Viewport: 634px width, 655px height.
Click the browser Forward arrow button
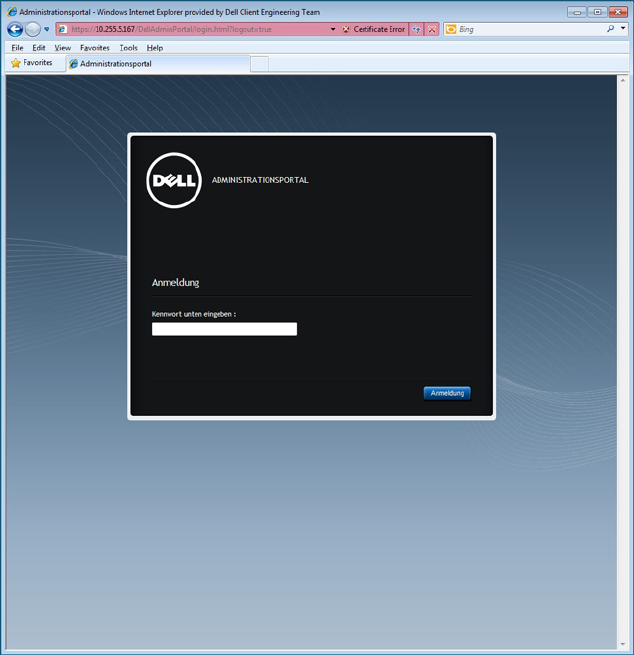pyautogui.click(x=33, y=29)
